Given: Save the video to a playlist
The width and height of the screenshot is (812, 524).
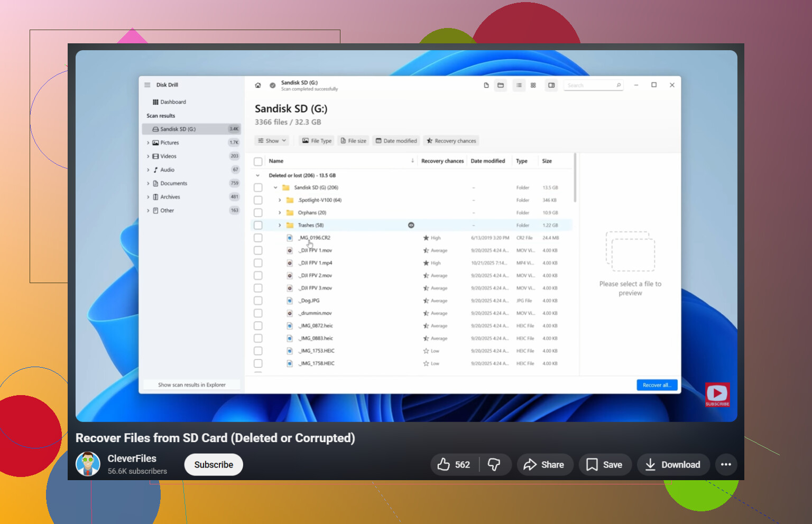Looking at the screenshot, I should pyautogui.click(x=605, y=464).
